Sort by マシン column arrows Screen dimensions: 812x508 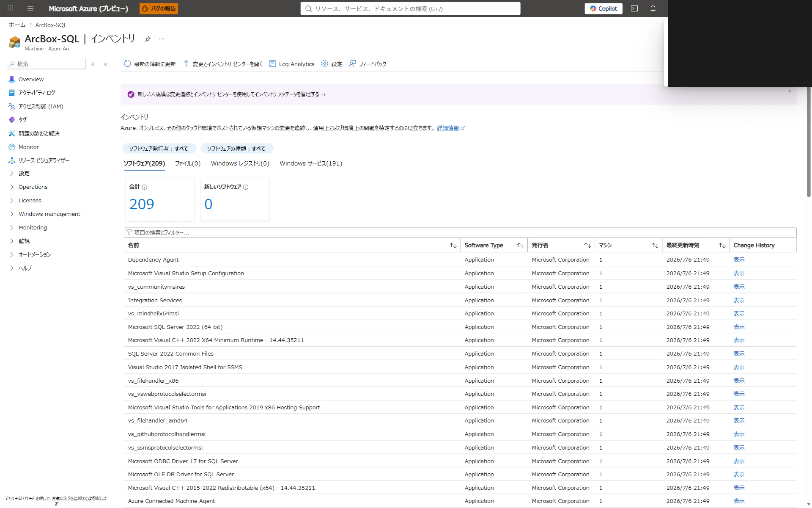pyautogui.click(x=655, y=246)
